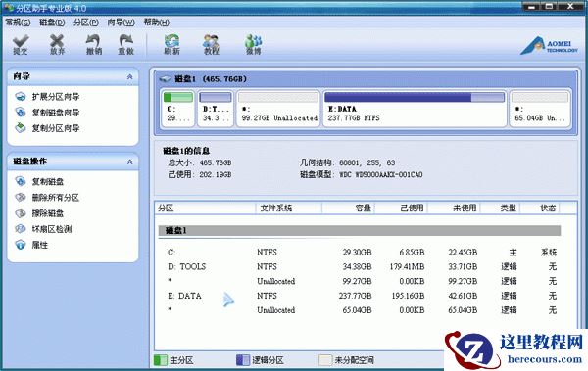Screen dimensions: 588x371
Task: Click the 属性 properties icon
Action: pyautogui.click(x=21, y=245)
